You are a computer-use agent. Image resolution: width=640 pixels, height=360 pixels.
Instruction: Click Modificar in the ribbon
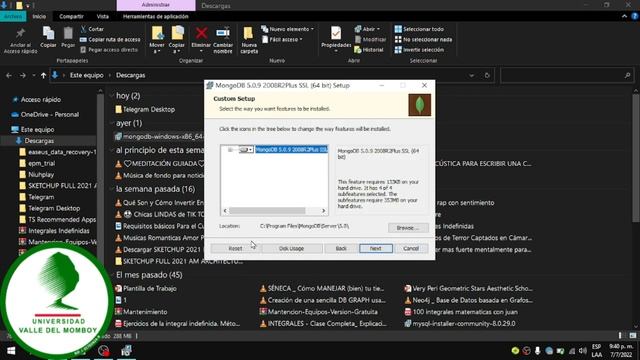coord(370,40)
